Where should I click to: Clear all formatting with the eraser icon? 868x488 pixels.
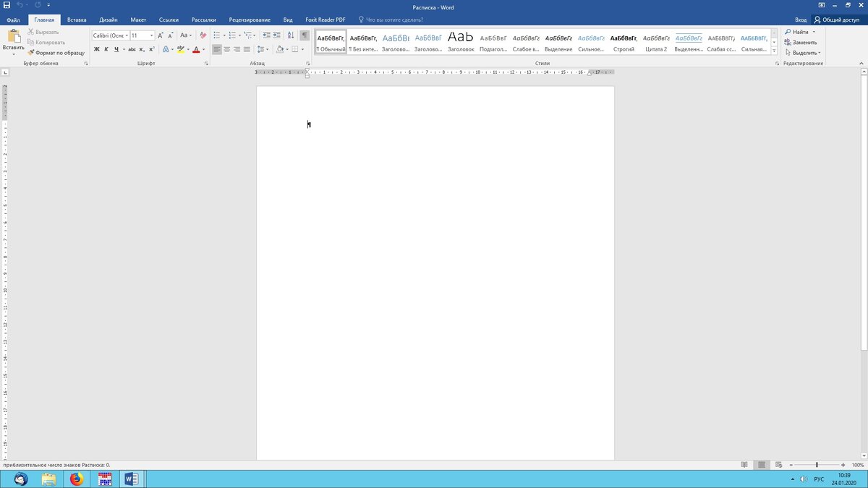[x=203, y=35]
